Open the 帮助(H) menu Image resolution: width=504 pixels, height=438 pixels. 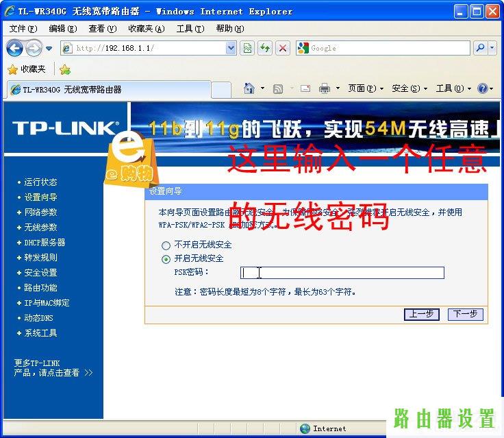[230, 29]
